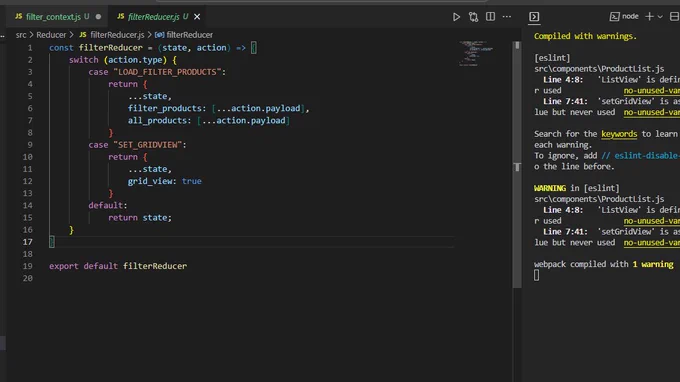The image size is (680, 382).
Task: Click the "SET_GRIDVIEW" string in code
Action: (147, 145)
